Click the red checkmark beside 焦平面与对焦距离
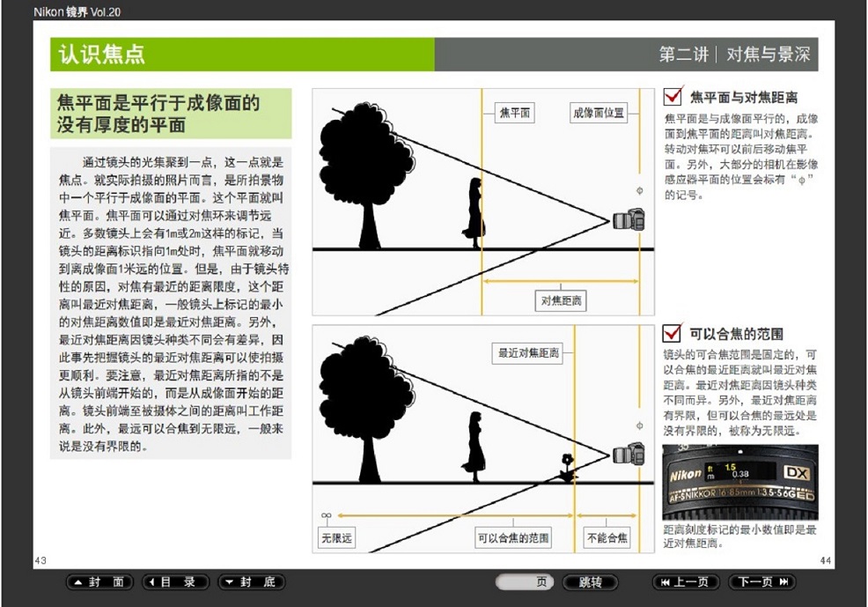This screenshot has width=868, height=607. click(x=673, y=96)
